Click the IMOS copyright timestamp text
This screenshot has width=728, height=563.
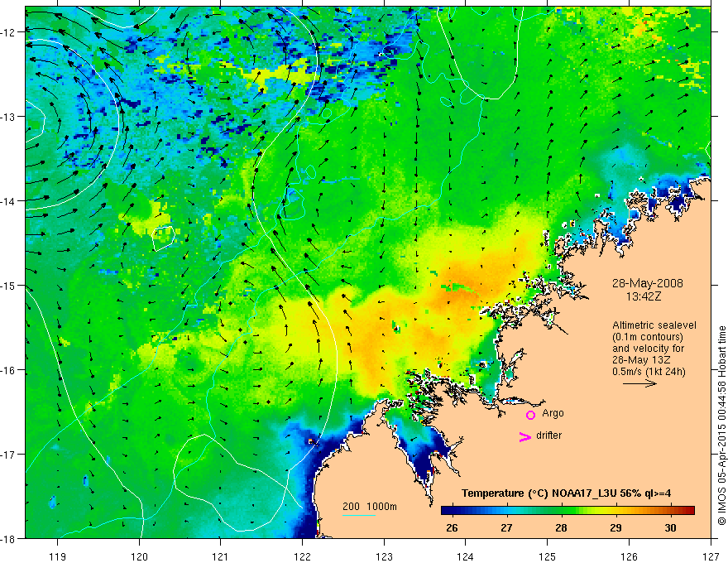point(721,426)
